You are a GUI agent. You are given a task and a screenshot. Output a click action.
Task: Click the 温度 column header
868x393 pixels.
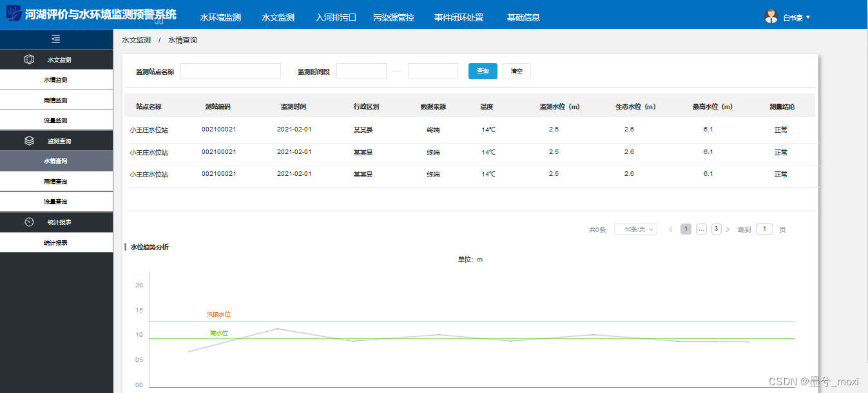coord(487,107)
